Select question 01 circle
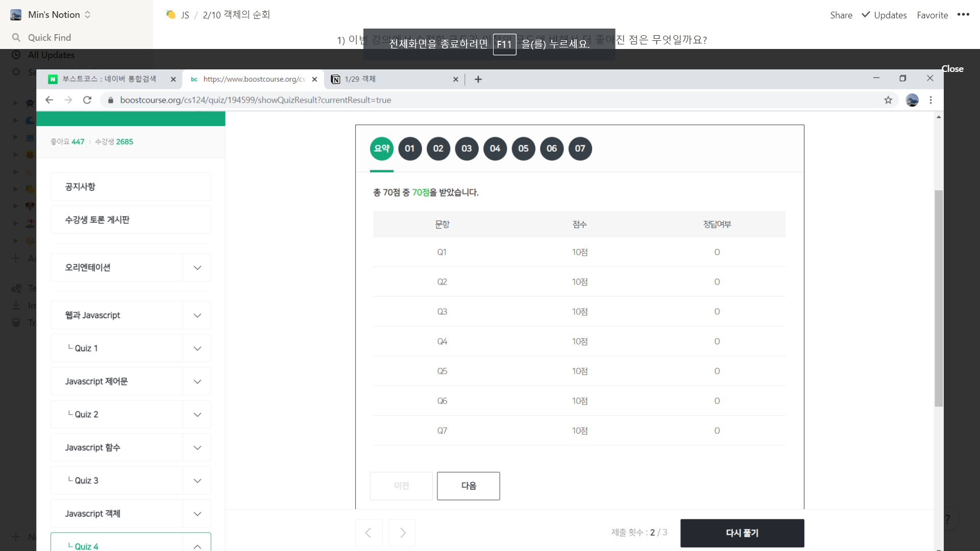This screenshot has width=980, height=551. [x=410, y=148]
